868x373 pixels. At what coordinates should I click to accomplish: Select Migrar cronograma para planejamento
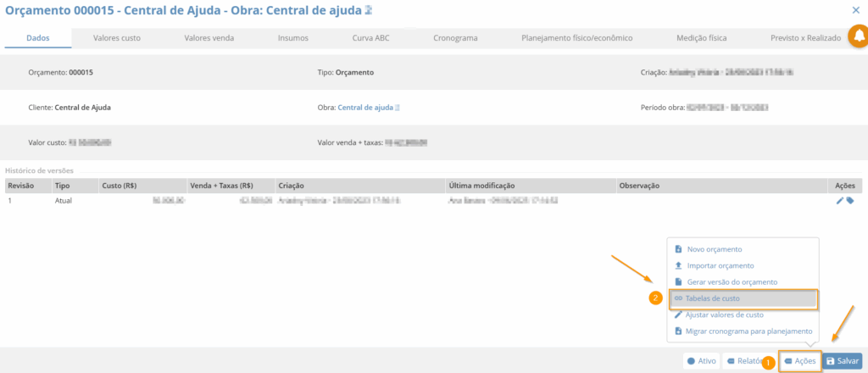(749, 331)
